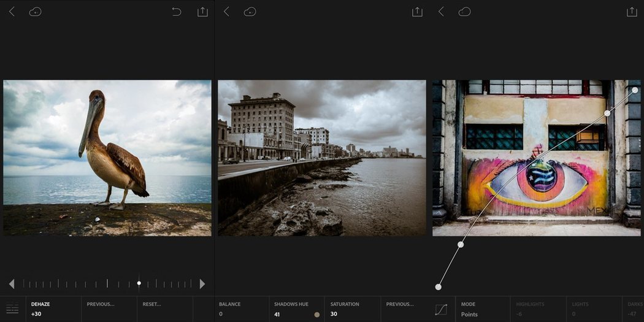The height and width of the screenshot is (322, 644).
Task: Click the cloud sync icon above the pelican photo
Action: click(36, 12)
